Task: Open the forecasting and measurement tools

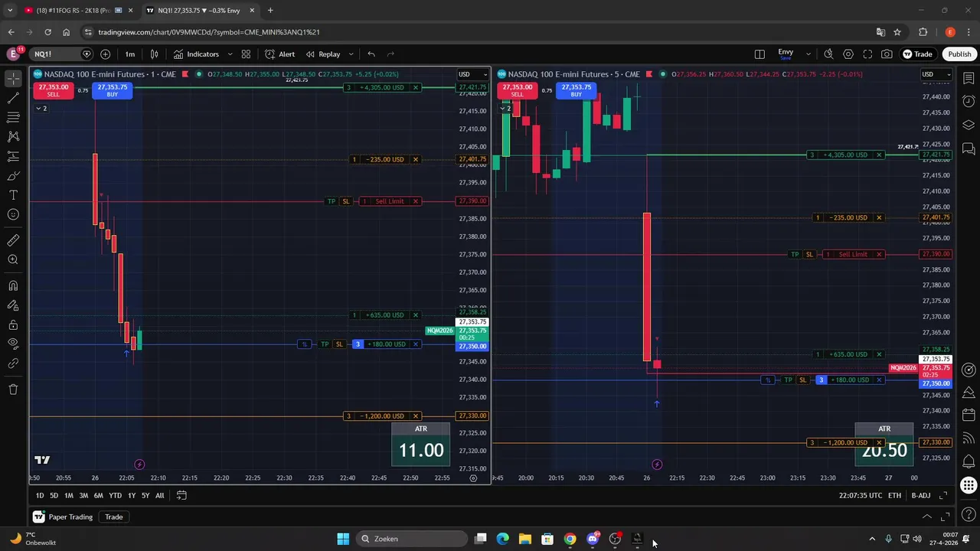Action: pos(13,156)
